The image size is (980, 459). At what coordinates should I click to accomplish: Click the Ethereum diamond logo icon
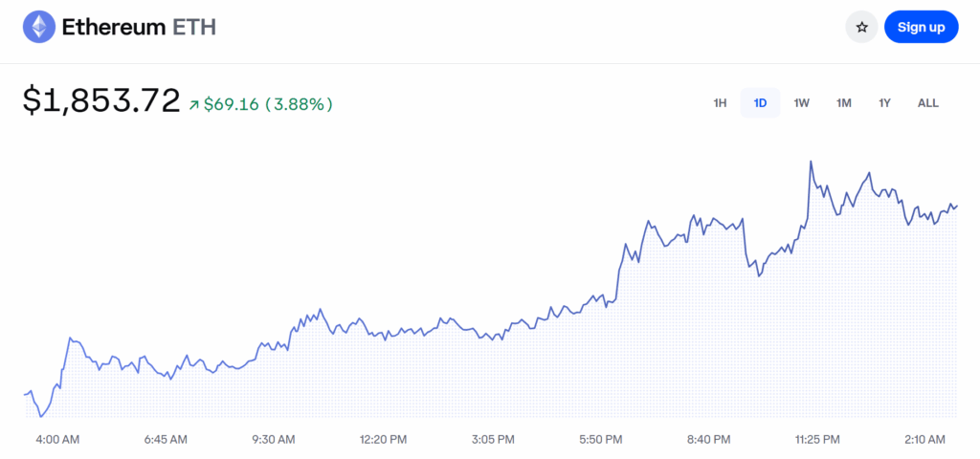38,27
